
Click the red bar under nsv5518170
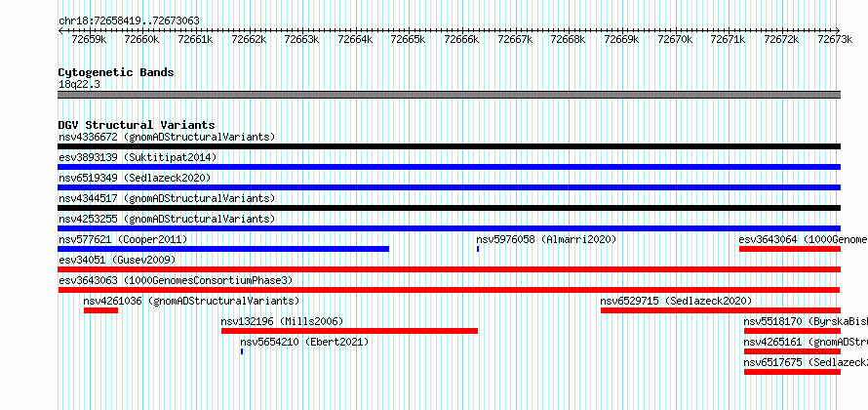(792, 331)
